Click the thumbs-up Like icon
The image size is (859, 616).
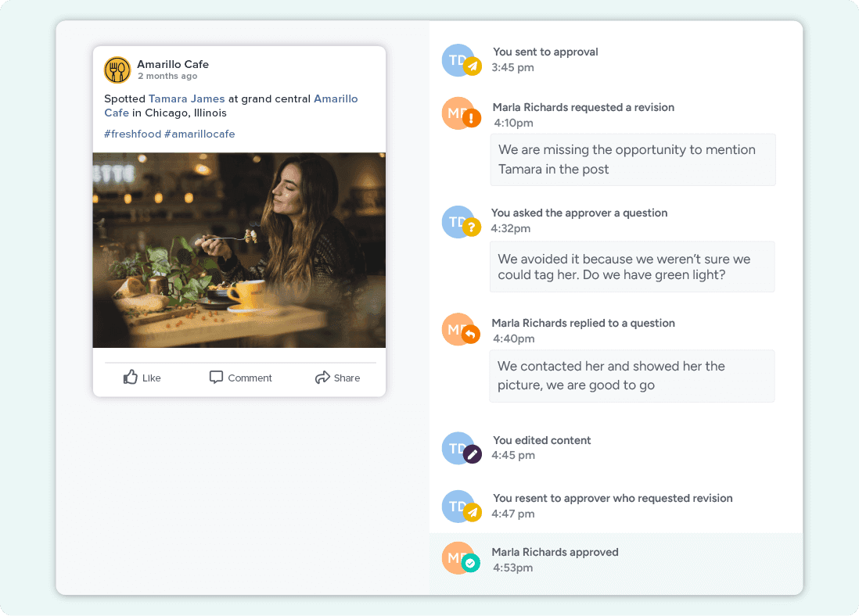(131, 377)
